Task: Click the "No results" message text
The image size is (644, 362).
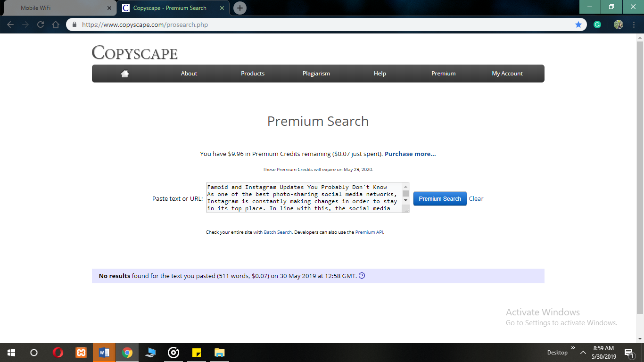Action: [x=115, y=276]
